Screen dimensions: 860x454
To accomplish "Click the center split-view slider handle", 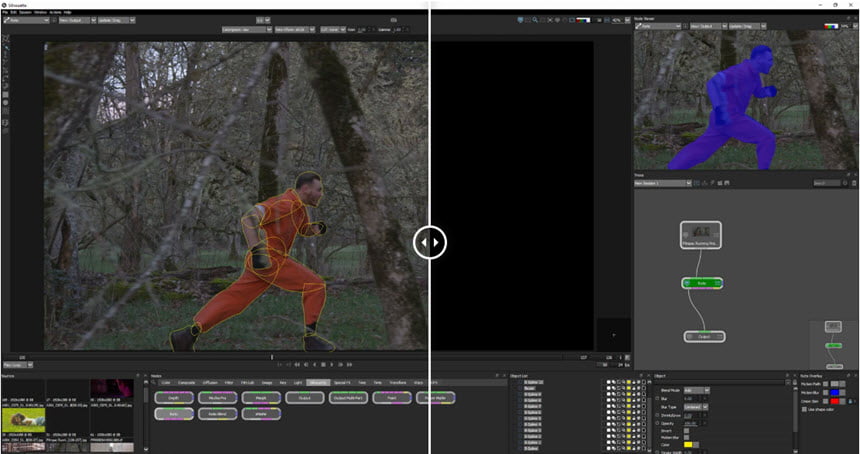I will point(430,242).
